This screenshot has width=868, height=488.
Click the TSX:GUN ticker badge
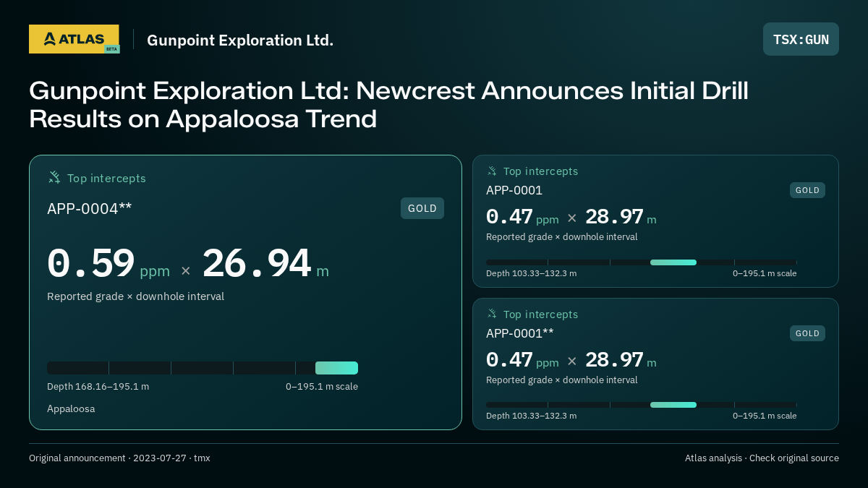801,39
